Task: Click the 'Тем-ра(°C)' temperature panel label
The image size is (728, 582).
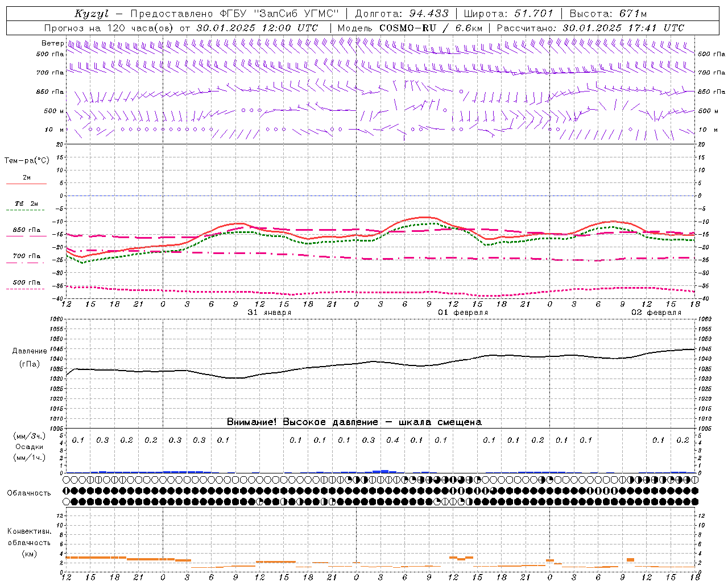Action: click(x=27, y=161)
